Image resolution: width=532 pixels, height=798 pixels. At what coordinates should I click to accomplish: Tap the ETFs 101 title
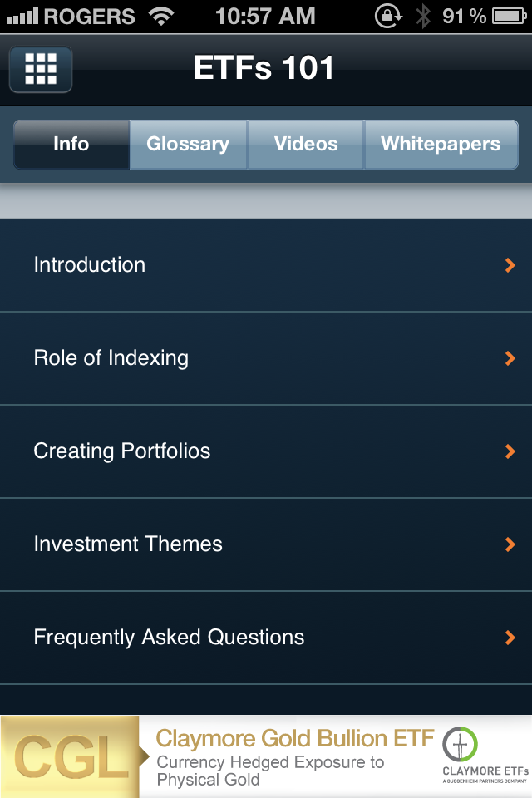pyautogui.click(x=264, y=67)
